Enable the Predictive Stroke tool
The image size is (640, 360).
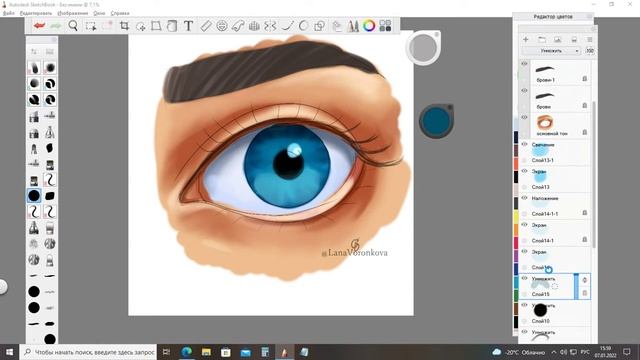303,26
